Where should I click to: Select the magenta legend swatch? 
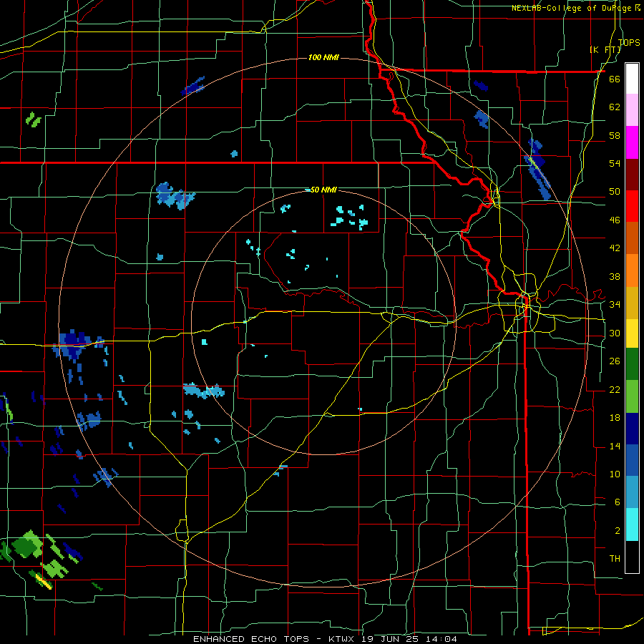click(x=632, y=142)
